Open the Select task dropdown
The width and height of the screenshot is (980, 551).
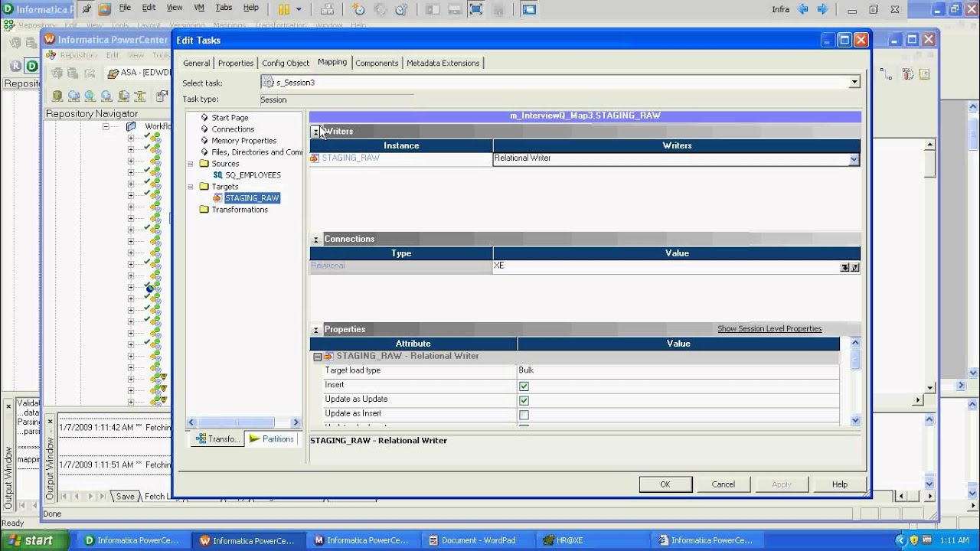point(854,82)
